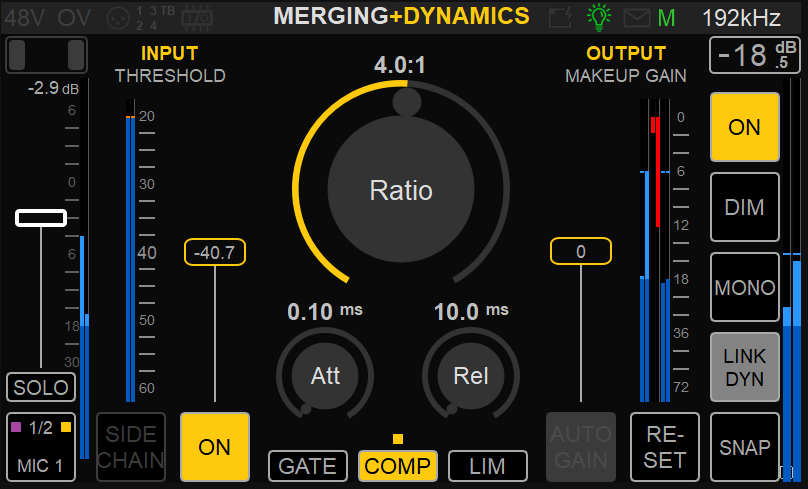Click the red gain reduction meter
808x489 pixels.
click(x=656, y=171)
